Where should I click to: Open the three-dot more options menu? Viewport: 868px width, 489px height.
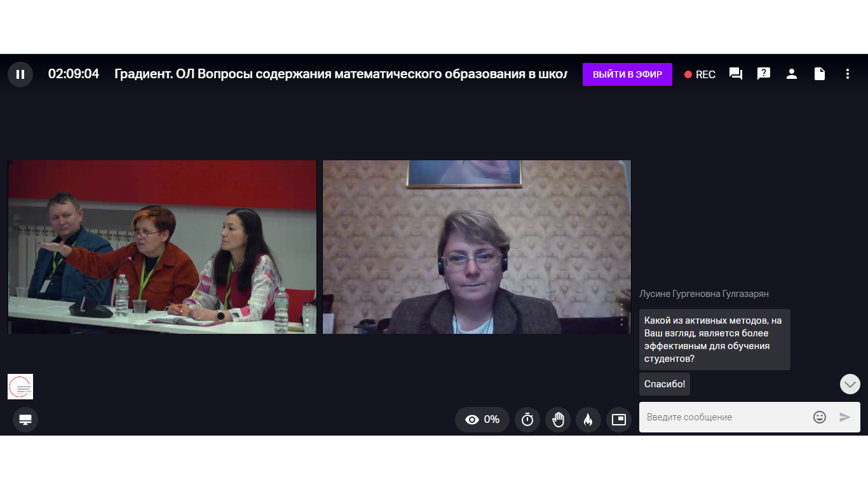point(848,74)
